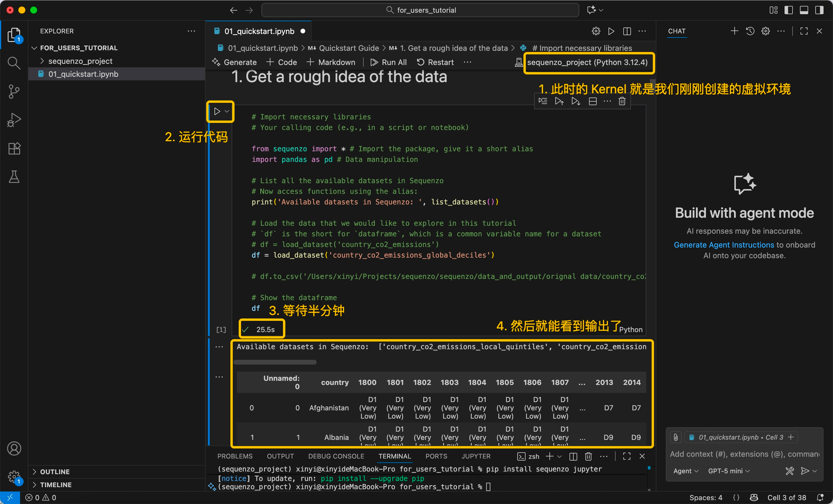Switch to the PROBLEMS panel tab
The height and width of the screenshot is (504, 833).
pos(235,456)
